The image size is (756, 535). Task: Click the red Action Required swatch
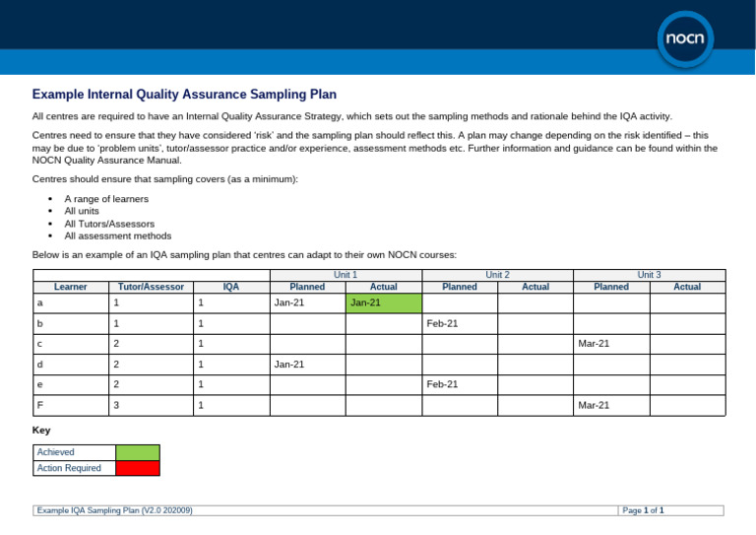pos(138,468)
